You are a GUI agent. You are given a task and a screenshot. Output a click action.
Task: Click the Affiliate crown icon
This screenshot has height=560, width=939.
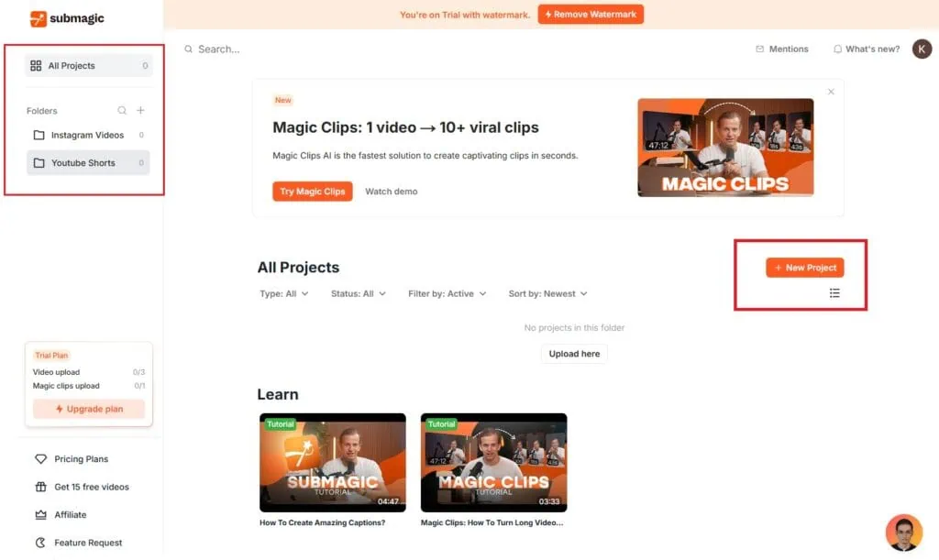40,514
